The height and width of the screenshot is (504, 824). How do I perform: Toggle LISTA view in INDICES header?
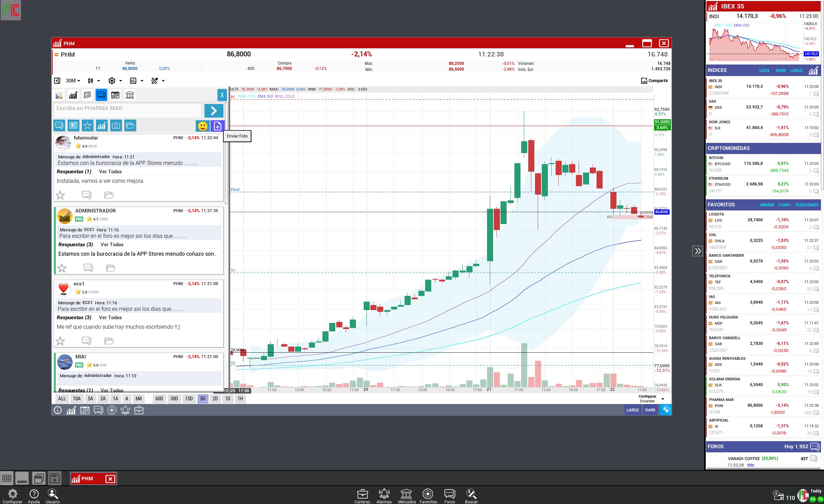click(764, 71)
